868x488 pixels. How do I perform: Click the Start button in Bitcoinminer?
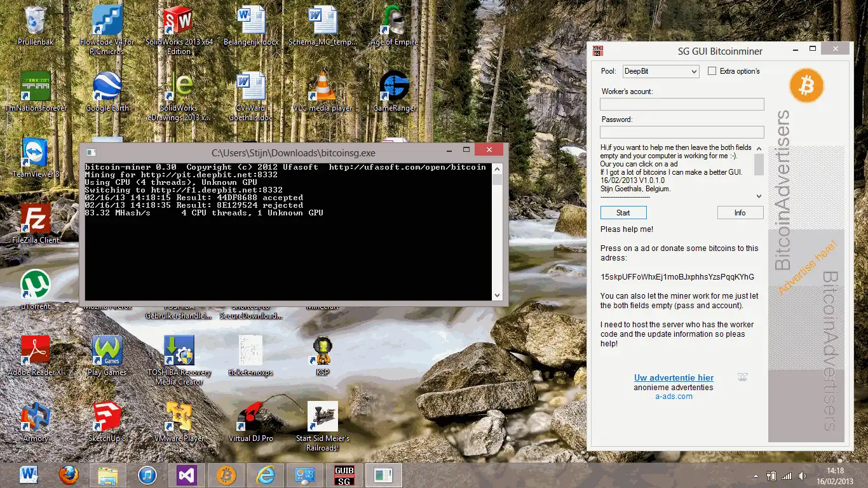[623, 213]
